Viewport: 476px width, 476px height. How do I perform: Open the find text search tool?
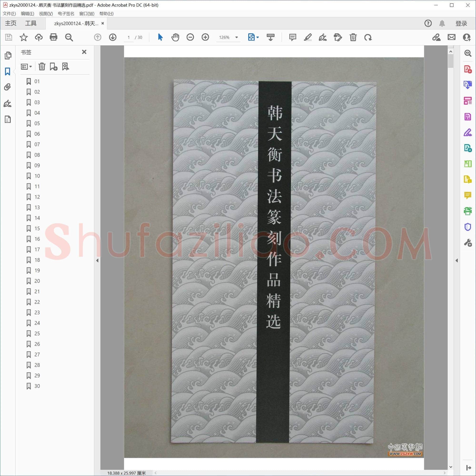pos(69,37)
